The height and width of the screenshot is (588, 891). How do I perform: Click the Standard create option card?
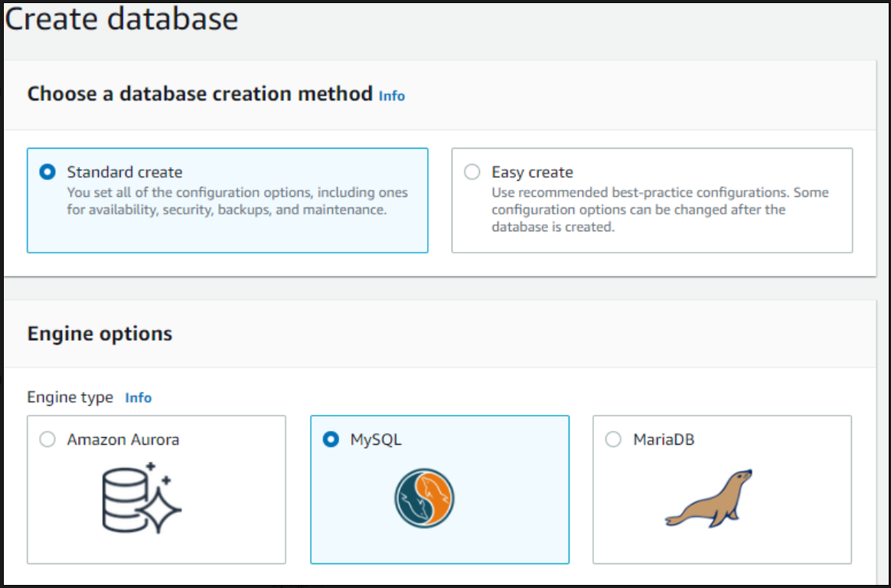click(227, 199)
